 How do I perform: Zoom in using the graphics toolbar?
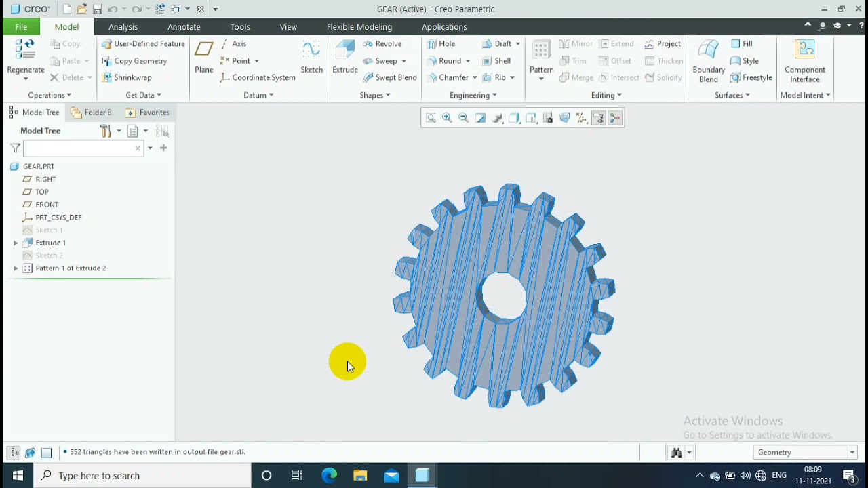pyautogui.click(x=447, y=118)
